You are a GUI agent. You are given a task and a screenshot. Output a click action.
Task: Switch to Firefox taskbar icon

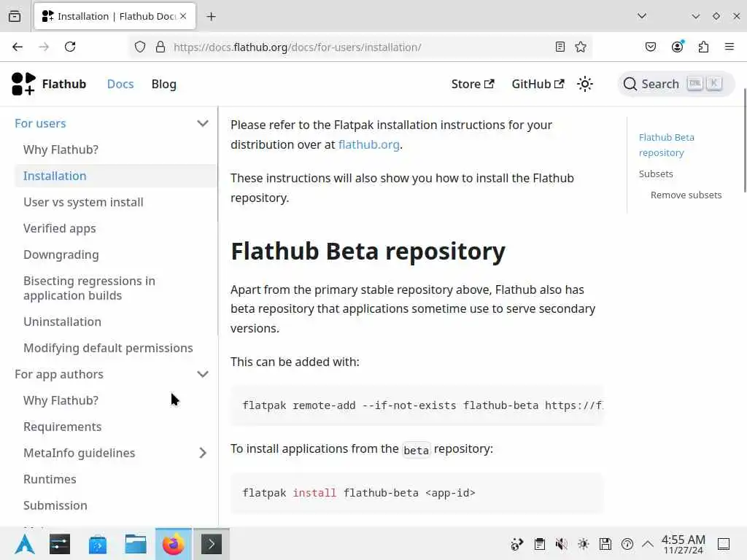174,544
